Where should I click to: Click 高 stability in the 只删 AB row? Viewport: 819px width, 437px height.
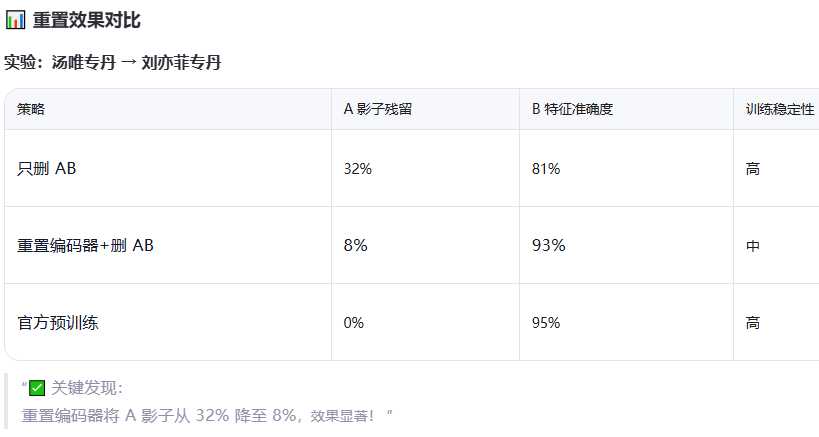[x=753, y=169]
